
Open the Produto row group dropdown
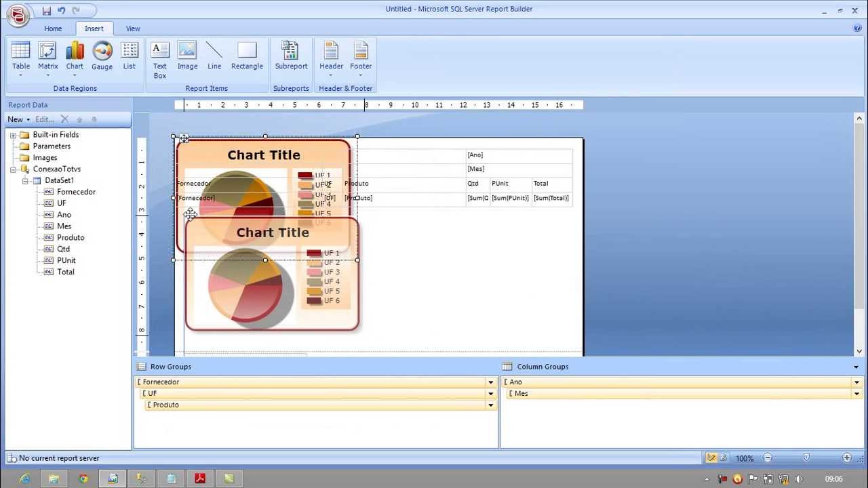point(491,405)
